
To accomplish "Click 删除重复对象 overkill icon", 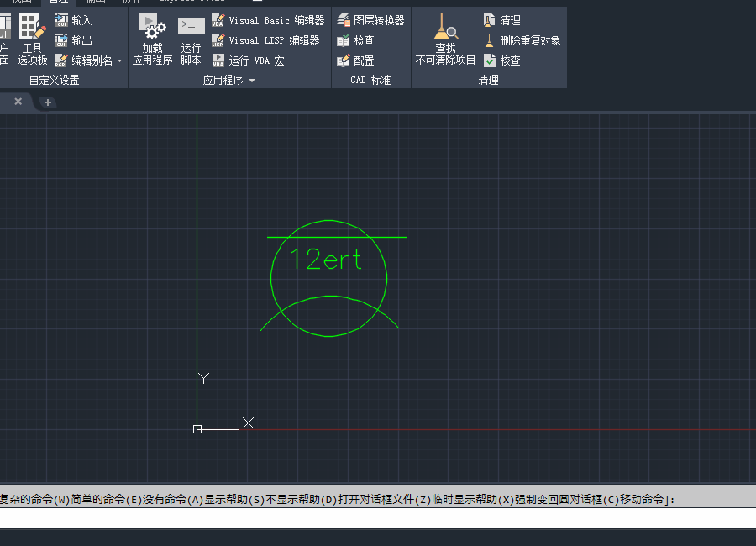I will pyautogui.click(x=490, y=40).
